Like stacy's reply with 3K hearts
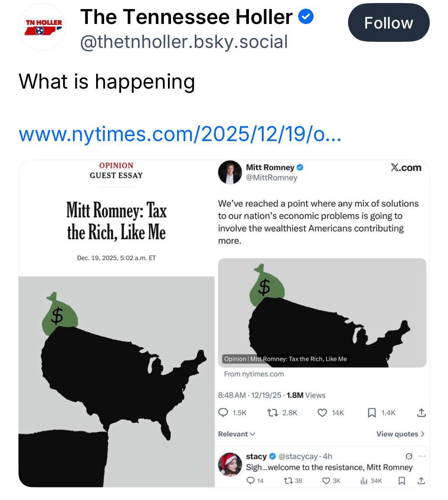Screen dimensions: 448x500 [326, 481]
